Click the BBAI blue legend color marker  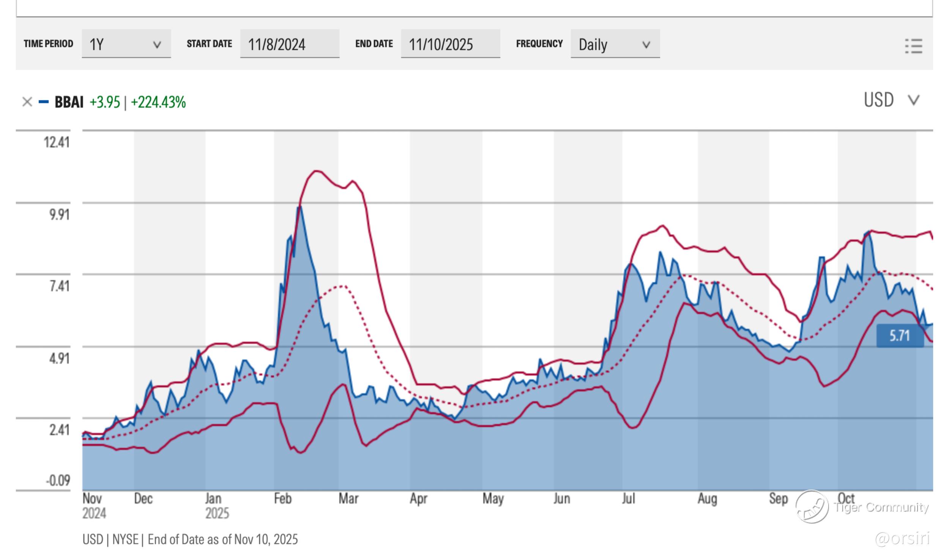44,102
